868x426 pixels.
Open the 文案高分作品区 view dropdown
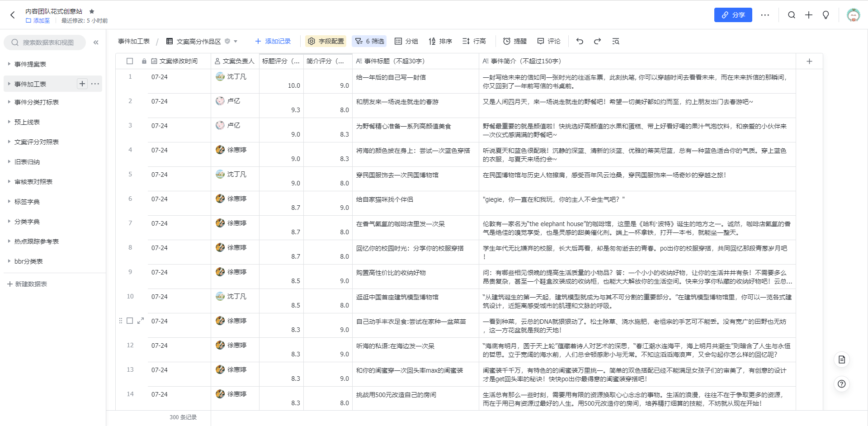(x=236, y=41)
